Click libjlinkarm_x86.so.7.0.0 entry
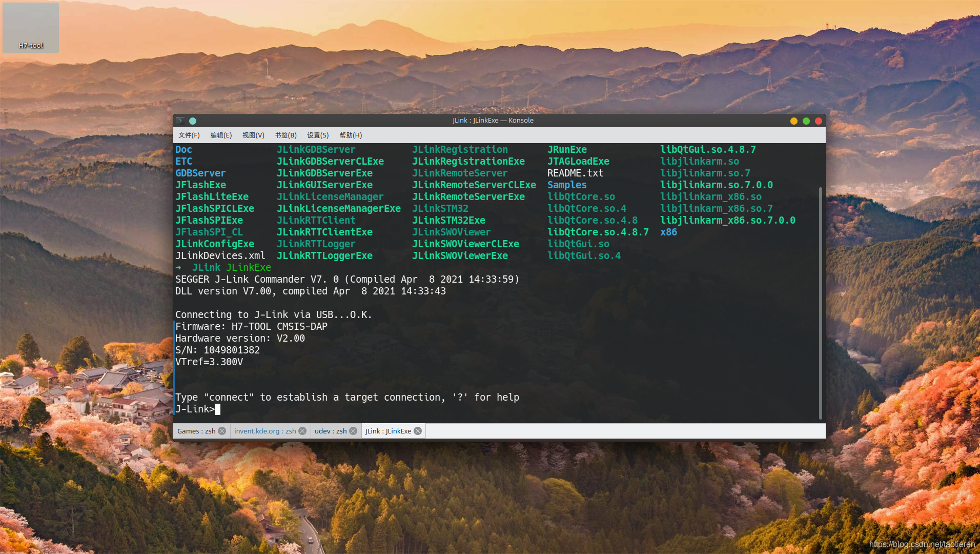980x554 pixels. point(728,221)
